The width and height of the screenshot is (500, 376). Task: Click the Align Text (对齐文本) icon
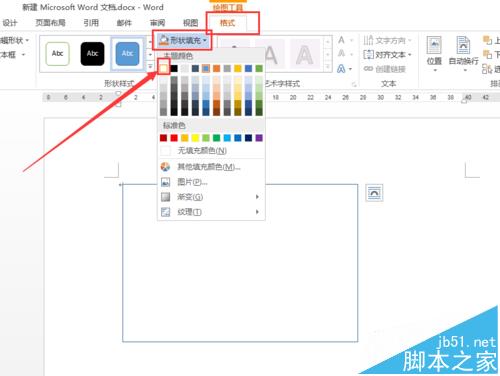368,54
